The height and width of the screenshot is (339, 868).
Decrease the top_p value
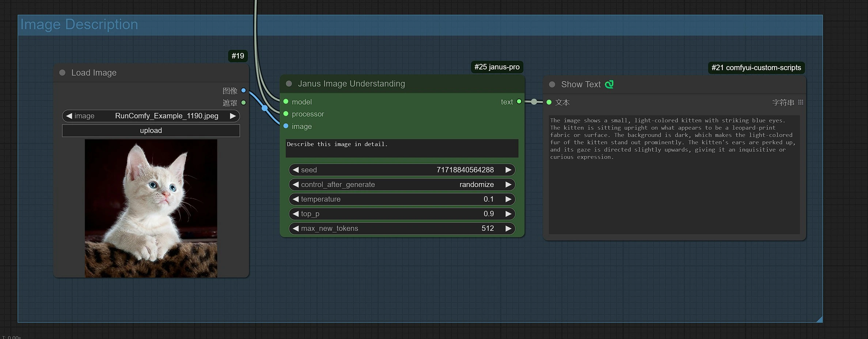296,214
